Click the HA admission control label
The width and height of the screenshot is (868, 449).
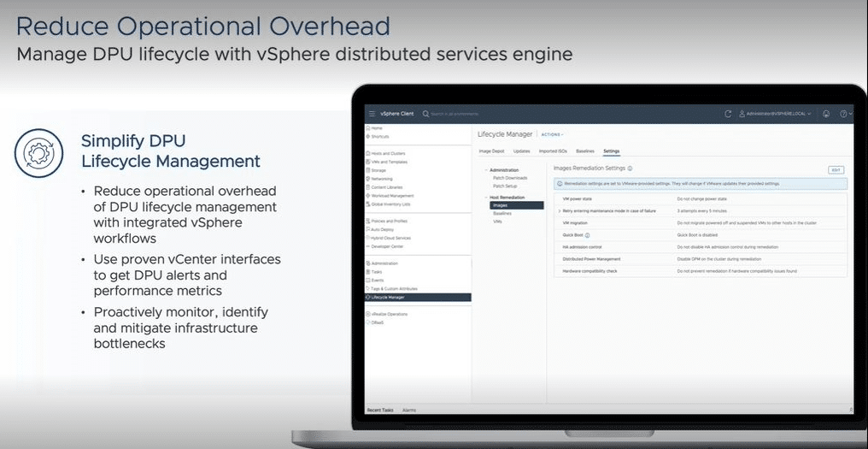point(582,247)
